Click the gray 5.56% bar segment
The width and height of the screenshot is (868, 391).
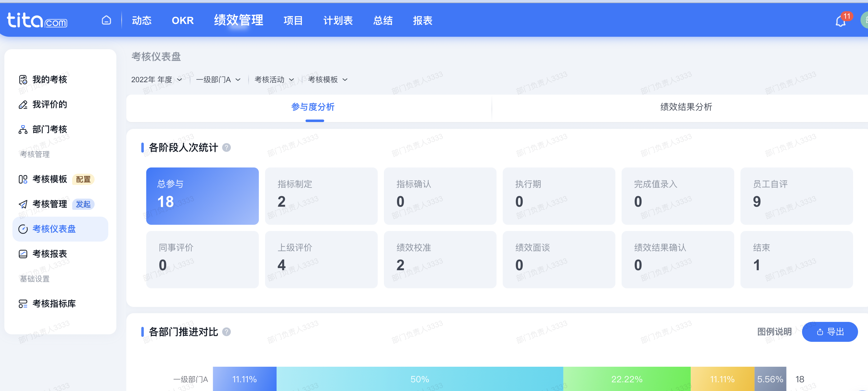tap(770, 379)
